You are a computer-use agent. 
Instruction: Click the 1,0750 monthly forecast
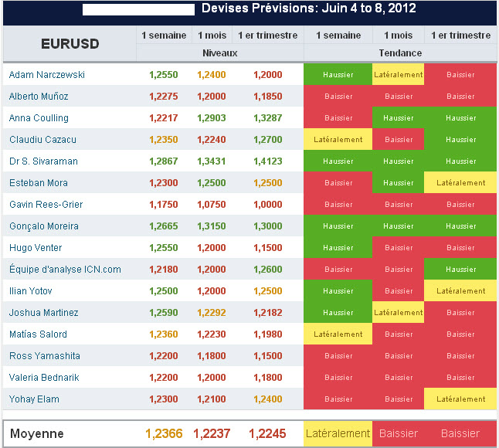coord(212,205)
